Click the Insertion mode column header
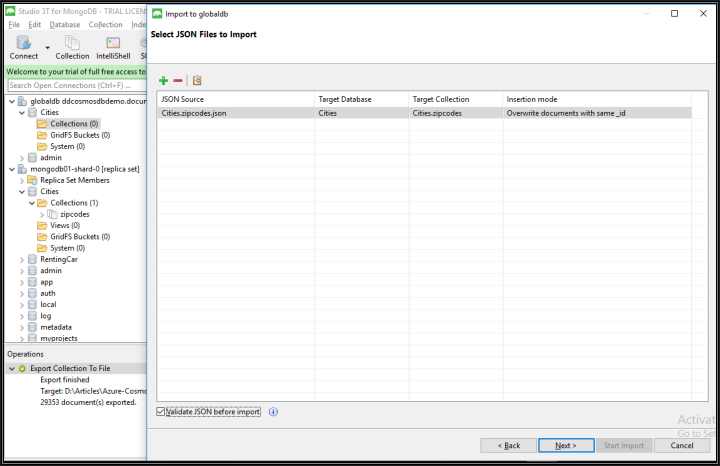 pyautogui.click(x=597, y=99)
